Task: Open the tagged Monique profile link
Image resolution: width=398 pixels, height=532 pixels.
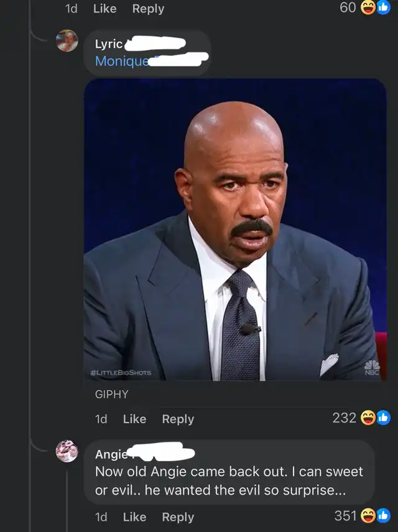Action: [122, 61]
